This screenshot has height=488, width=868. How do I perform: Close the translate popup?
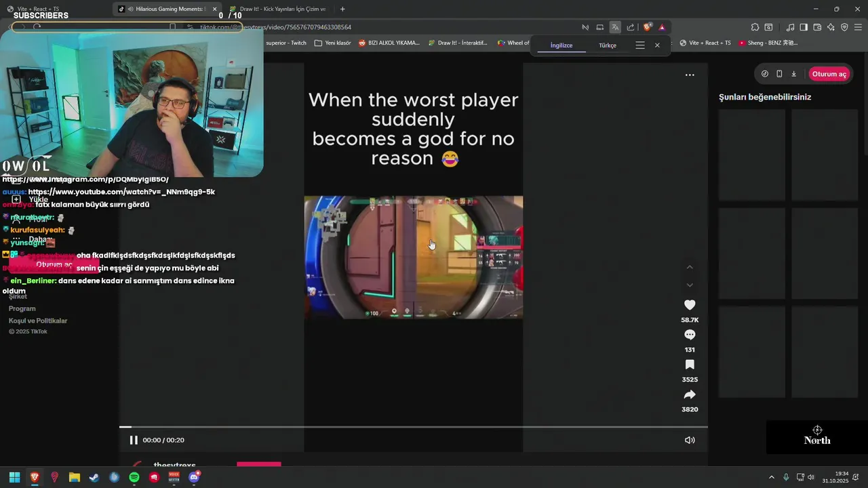point(657,45)
